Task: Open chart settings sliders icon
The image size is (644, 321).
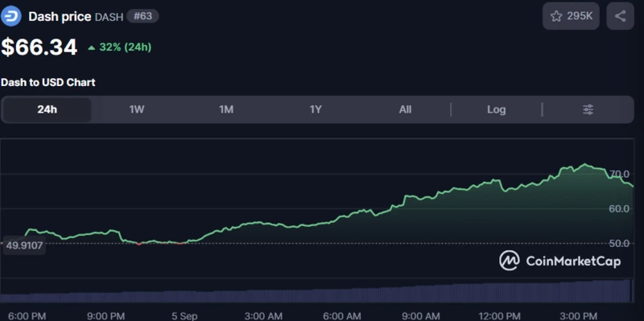Action: pos(588,109)
